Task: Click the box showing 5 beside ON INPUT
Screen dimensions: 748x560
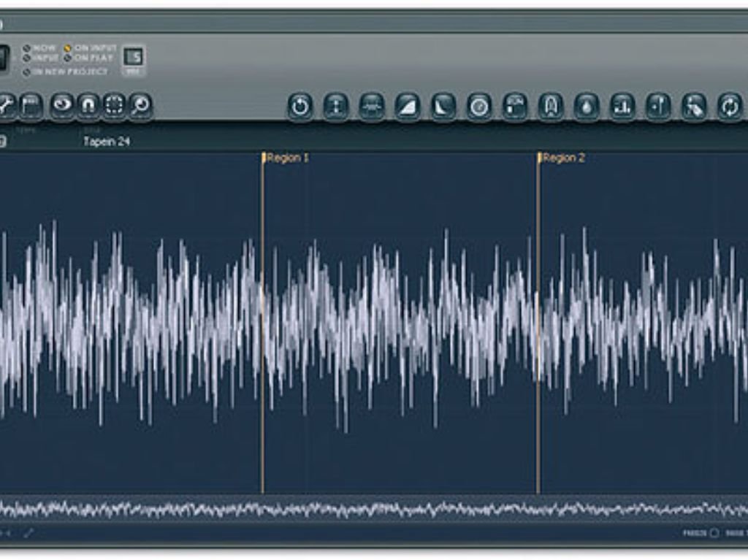Action: point(134,57)
